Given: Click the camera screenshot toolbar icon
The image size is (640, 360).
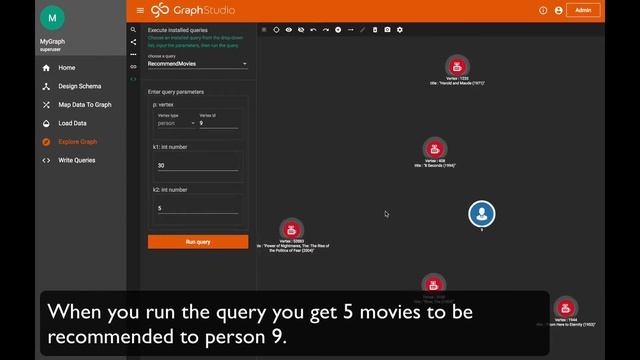Looking at the screenshot, I should 387,30.
